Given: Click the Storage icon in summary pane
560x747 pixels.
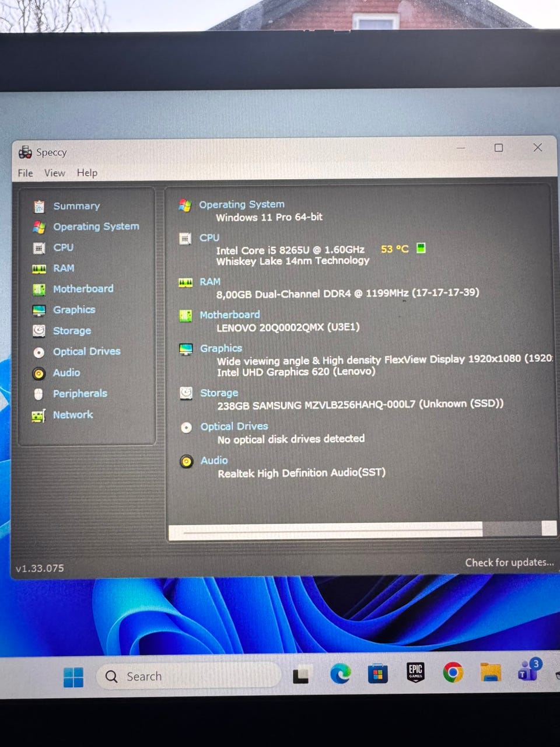Looking at the screenshot, I should click(x=186, y=393).
